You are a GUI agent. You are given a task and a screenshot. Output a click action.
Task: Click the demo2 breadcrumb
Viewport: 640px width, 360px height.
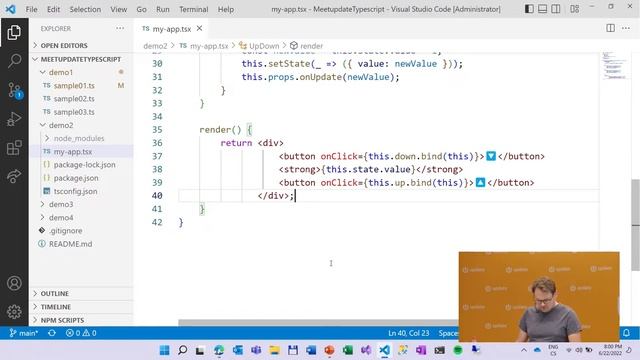[155, 46]
